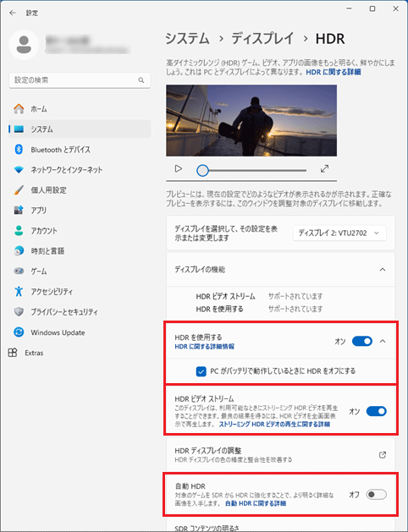408x532 pixels.
Task: Open HDR ディスプレイの調整 row
Action: click(280, 455)
